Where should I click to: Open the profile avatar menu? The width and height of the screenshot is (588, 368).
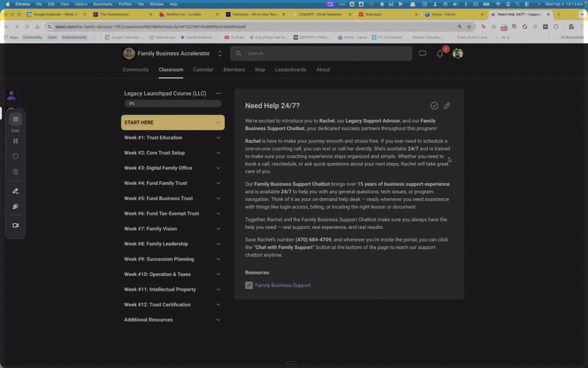click(x=458, y=53)
